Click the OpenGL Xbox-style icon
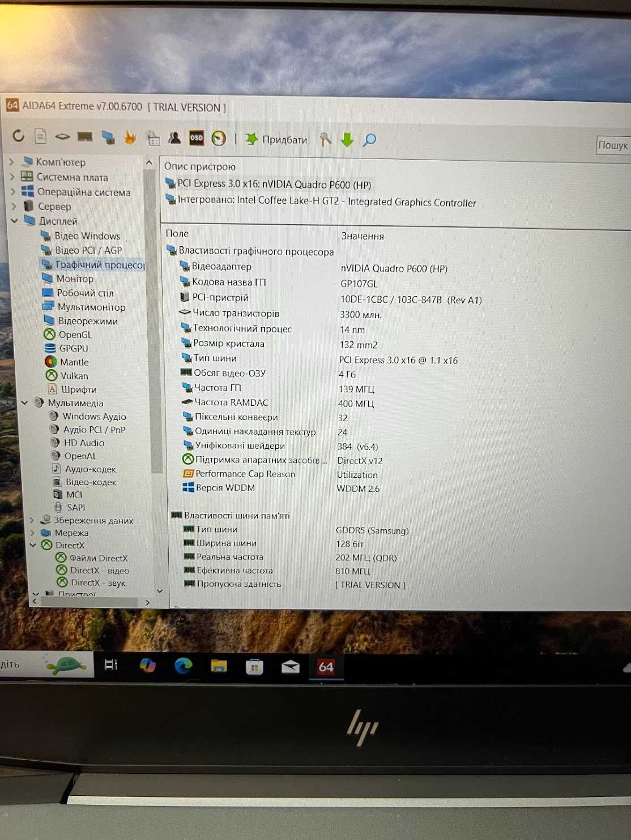631x840 pixels. coord(50,334)
